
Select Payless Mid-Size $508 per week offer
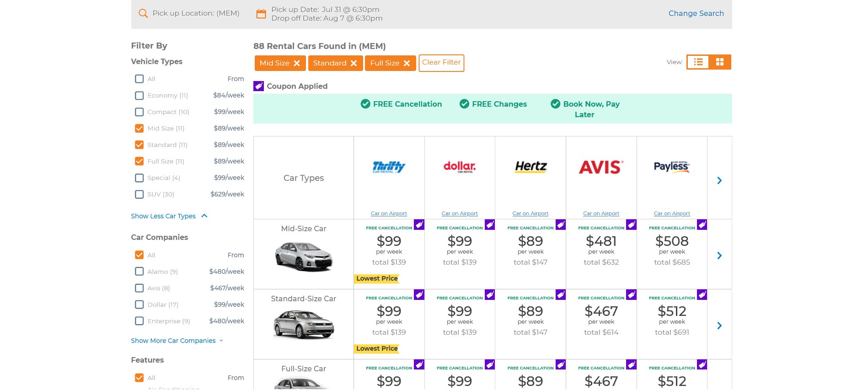tap(672, 254)
